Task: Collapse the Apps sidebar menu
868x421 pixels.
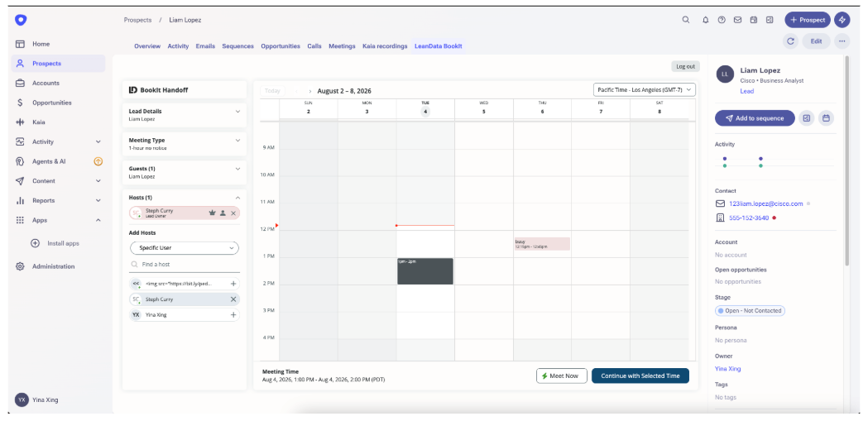Action: (98, 220)
